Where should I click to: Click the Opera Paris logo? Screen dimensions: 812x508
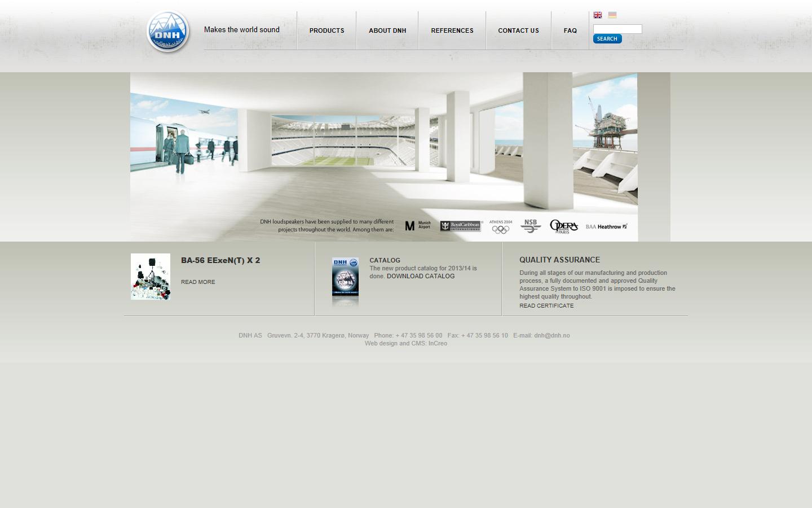click(x=563, y=226)
